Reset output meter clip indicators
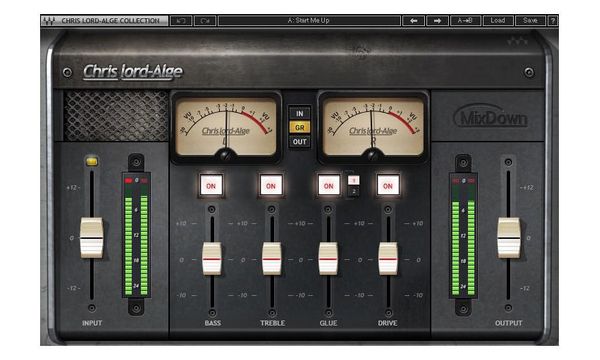Viewport: 600px width, 360px height. pos(463,180)
